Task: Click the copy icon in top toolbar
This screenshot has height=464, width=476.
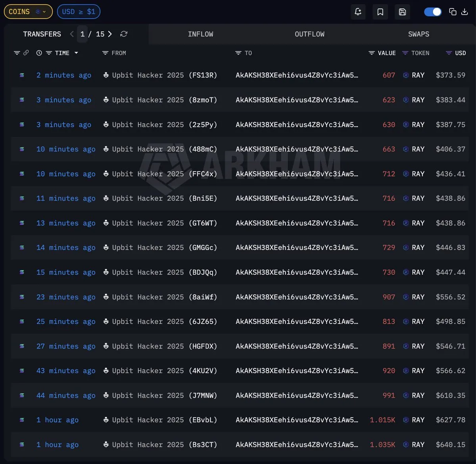Action: [x=453, y=12]
